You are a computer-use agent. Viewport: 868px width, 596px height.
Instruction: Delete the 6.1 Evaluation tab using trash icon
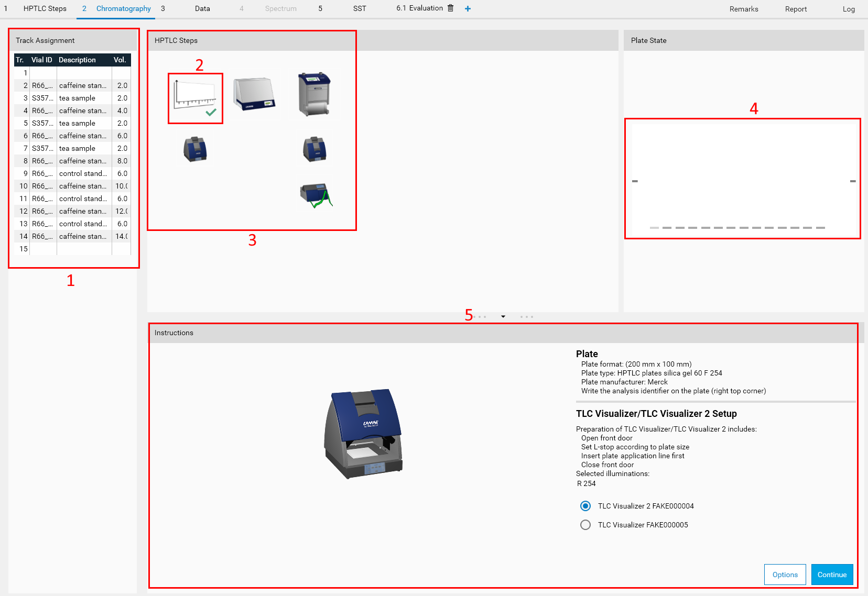[451, 8]
